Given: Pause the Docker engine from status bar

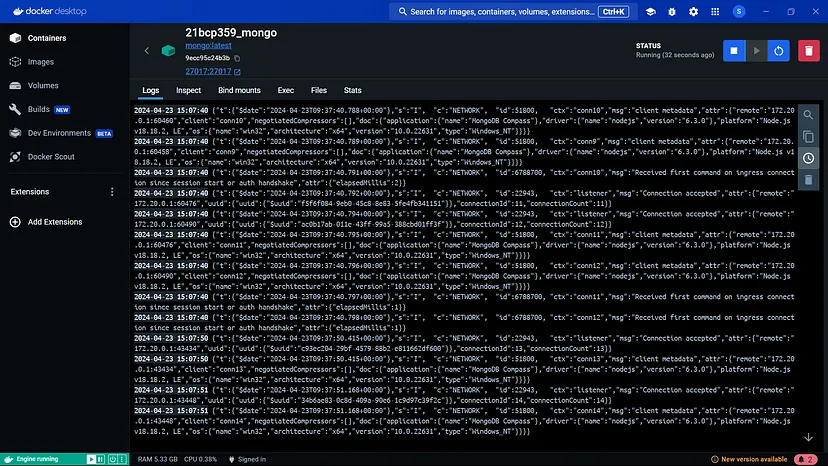Looking at the screenshot, I should [x=100, y=459].
